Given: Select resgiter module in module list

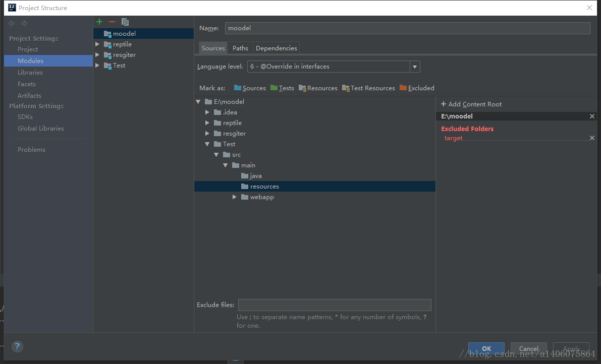Looking at the screenshot, I should point(124,55).
